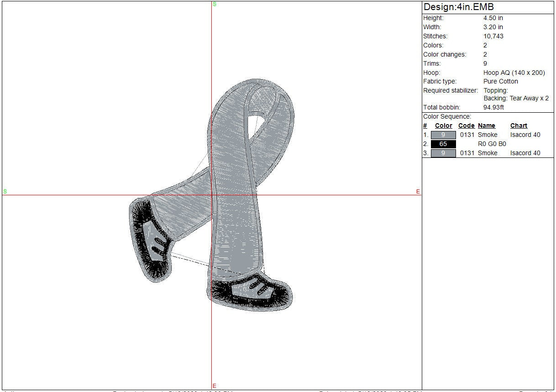Select the black color swatch labeled 65
556x392 pixels.
(x=443, y=144)
